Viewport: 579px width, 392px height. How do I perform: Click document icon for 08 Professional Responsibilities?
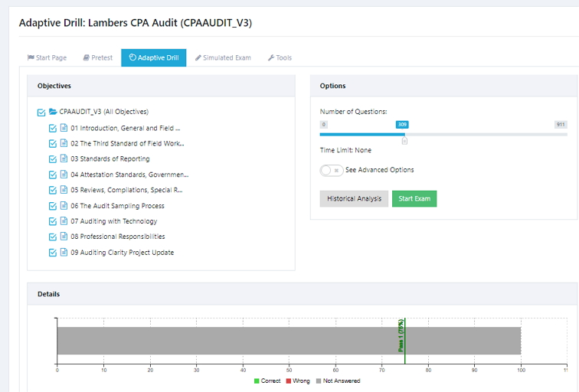coord(64,237)
